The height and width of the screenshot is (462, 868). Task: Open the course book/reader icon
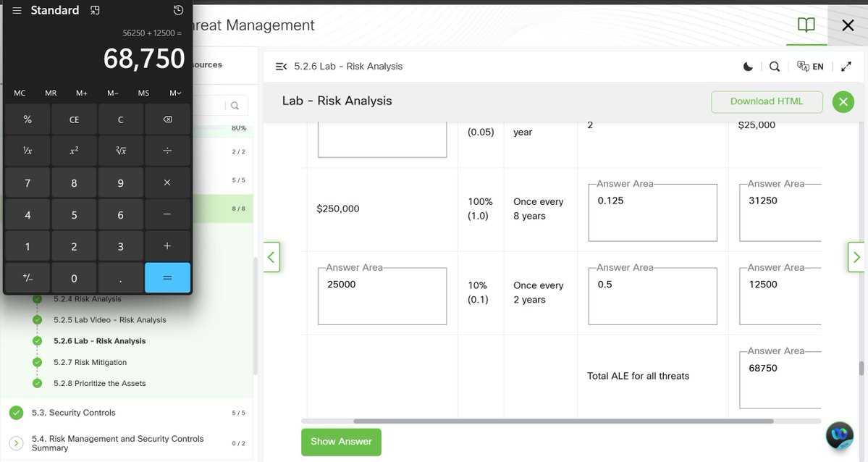pyautogui.click(x=806, y=25)
